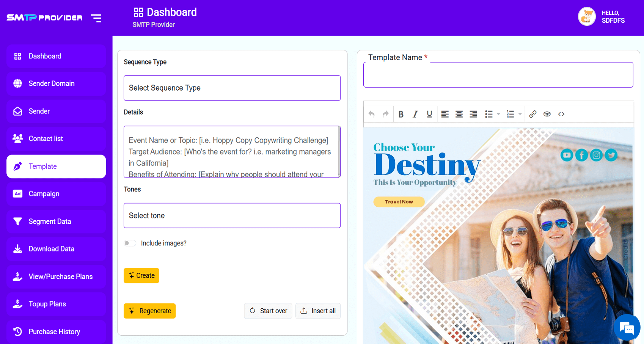Open the Select tone dropdown

pos(232,215)
